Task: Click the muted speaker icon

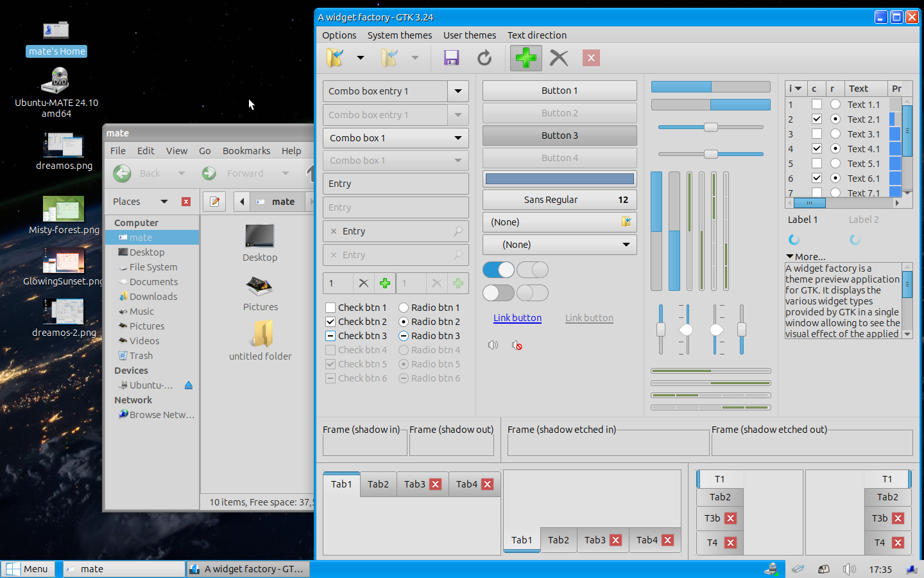Action: point(517,345)
